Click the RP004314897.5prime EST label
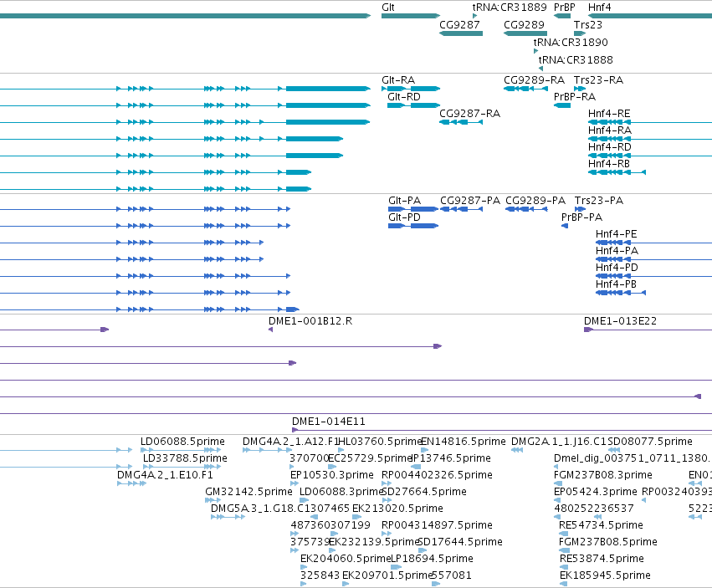Screen dimensions: 712x588 [x=437, y=525]
